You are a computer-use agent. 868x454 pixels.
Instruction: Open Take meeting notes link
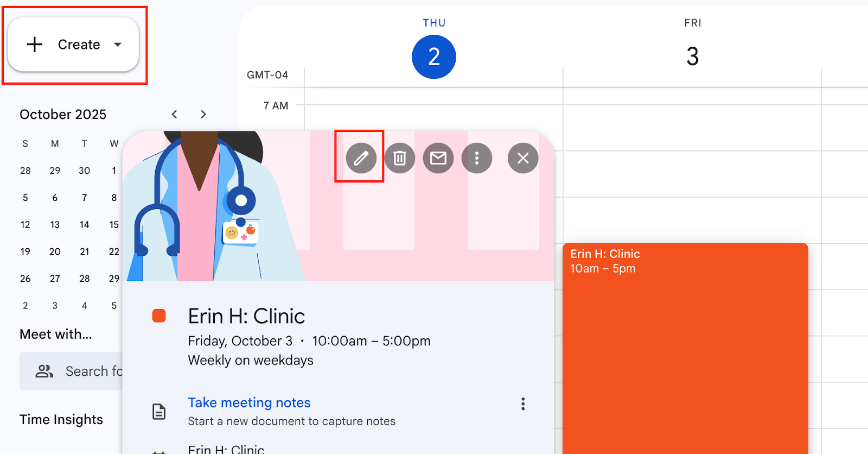coord(249,402)
